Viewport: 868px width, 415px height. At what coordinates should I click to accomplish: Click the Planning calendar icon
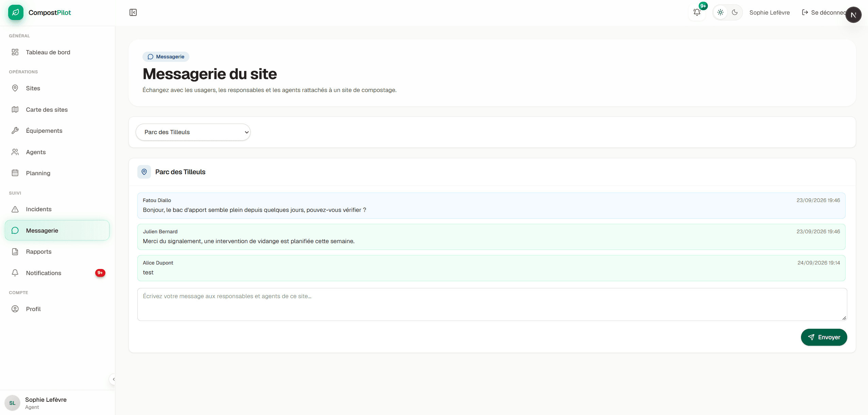click(x=15, y=173)
